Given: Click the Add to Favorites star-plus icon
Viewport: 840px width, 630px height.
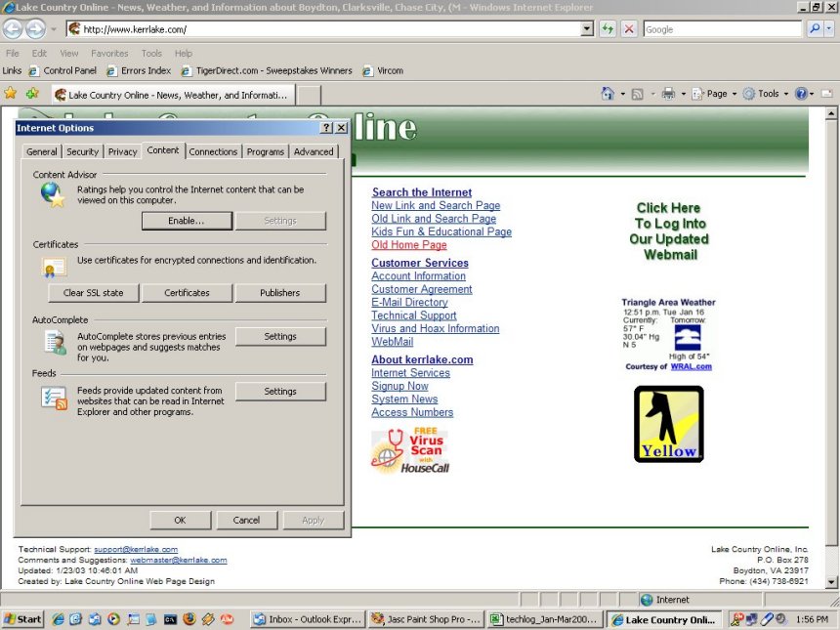Looking at the screenshot, I should click(32, 94).
